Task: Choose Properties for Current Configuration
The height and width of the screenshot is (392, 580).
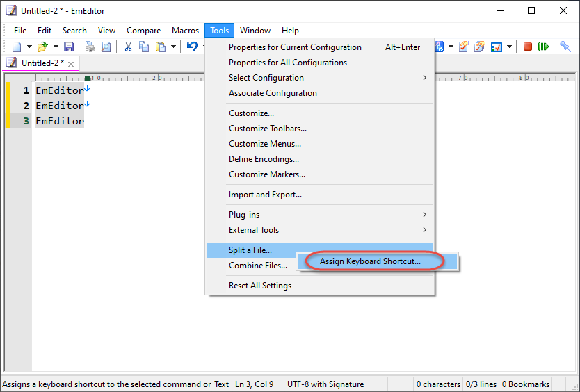Action: pyautogui.click(x=320, y=47)
